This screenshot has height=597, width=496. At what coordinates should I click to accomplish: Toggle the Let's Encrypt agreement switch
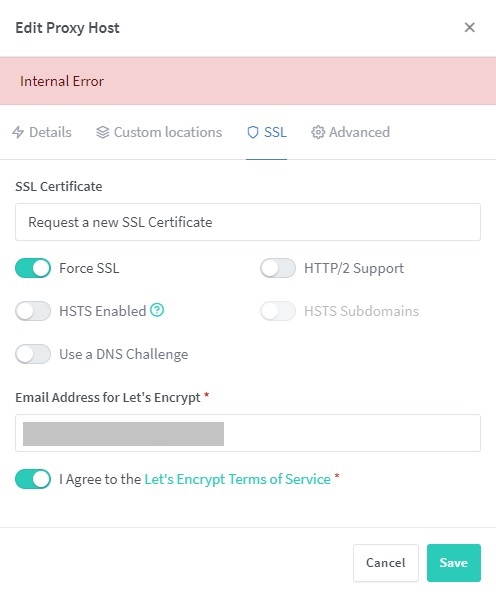coord(33,479)
